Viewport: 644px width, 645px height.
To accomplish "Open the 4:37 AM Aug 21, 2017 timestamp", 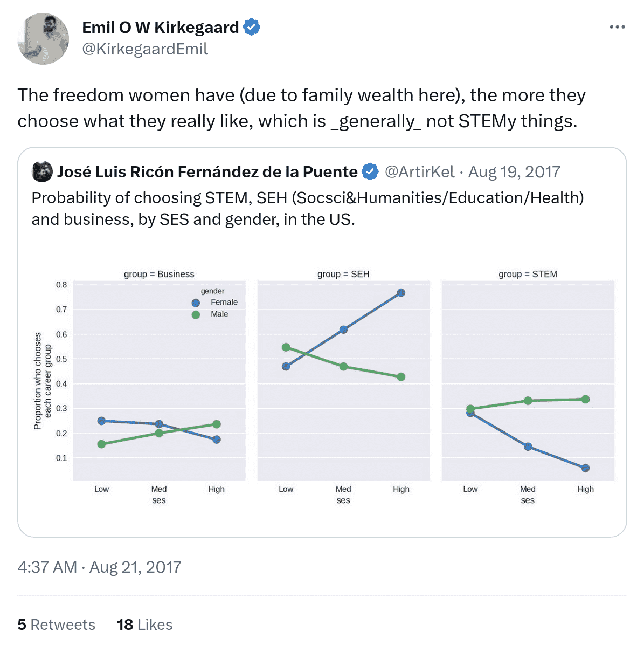I will (x=99, y=567).
